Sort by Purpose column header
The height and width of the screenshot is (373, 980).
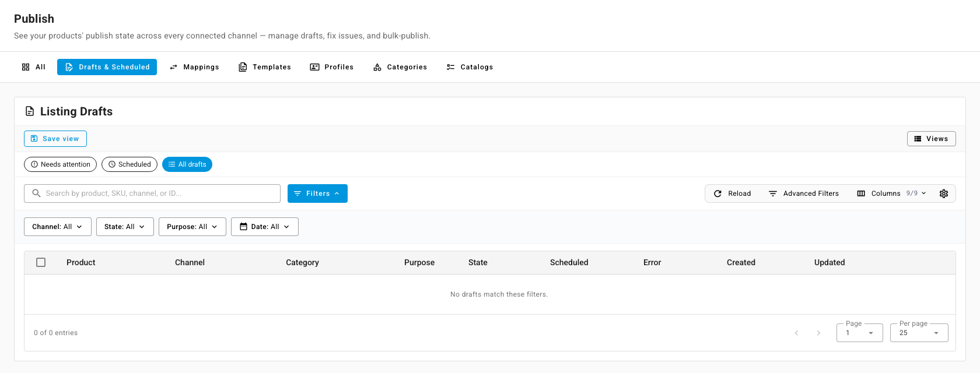click(x=419, y=262)
